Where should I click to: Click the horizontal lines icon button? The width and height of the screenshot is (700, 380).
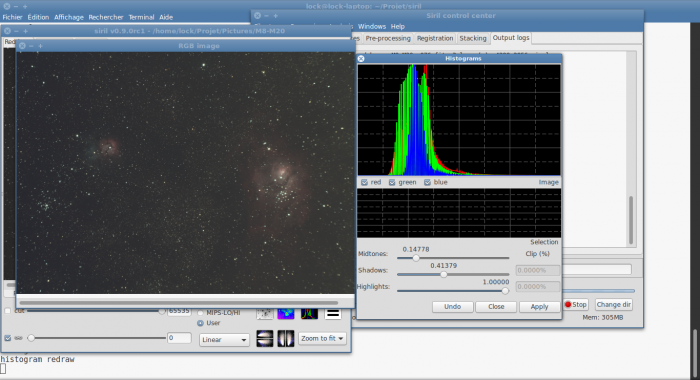coord(333,313)
